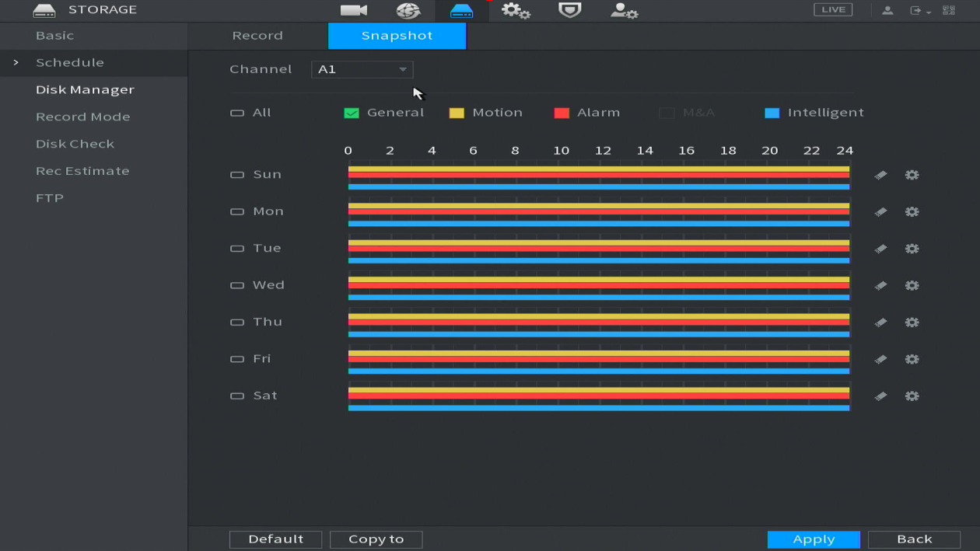This screenshot has height=551, width=980.
Task: Click the eraser icon for Thu
Action: (880, 323)
